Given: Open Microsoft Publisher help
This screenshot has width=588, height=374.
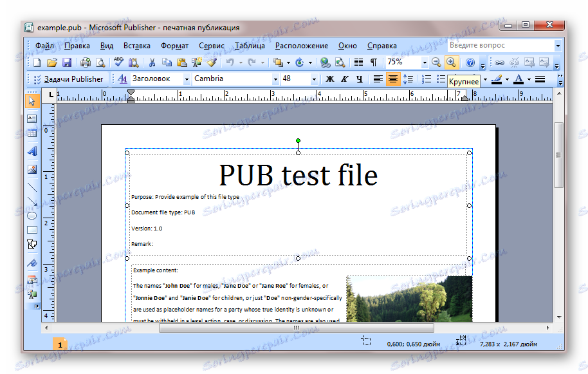Looking at the screenshot, I should click(470, 62).
